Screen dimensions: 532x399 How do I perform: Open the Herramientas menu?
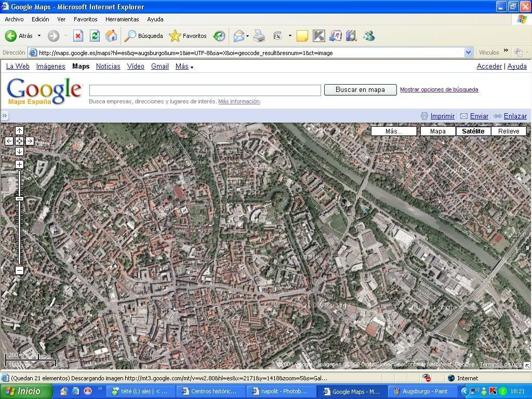(122, 19)
